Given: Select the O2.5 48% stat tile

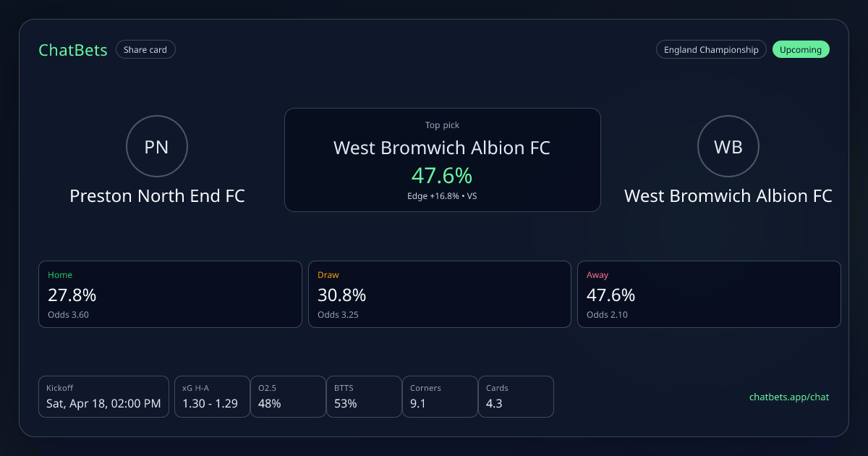Looking at the screenshot, I should click(x=288, y=397).
